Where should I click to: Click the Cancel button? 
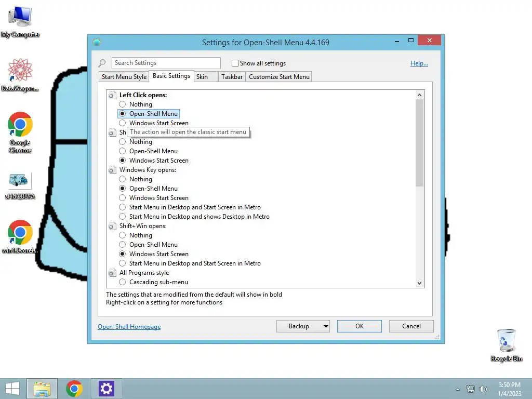pos(411,326)
